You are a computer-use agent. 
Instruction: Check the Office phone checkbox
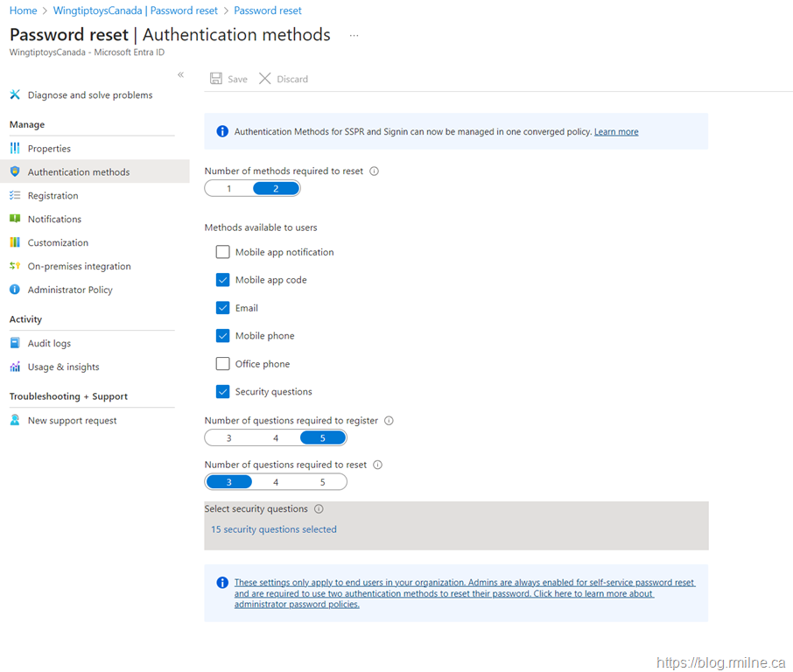pyautogui.click(x=222, y=364)
